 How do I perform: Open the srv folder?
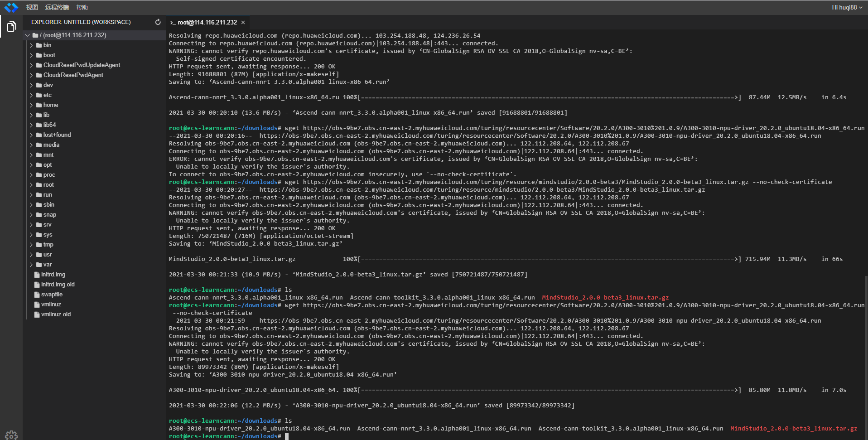tap(48, 225)
